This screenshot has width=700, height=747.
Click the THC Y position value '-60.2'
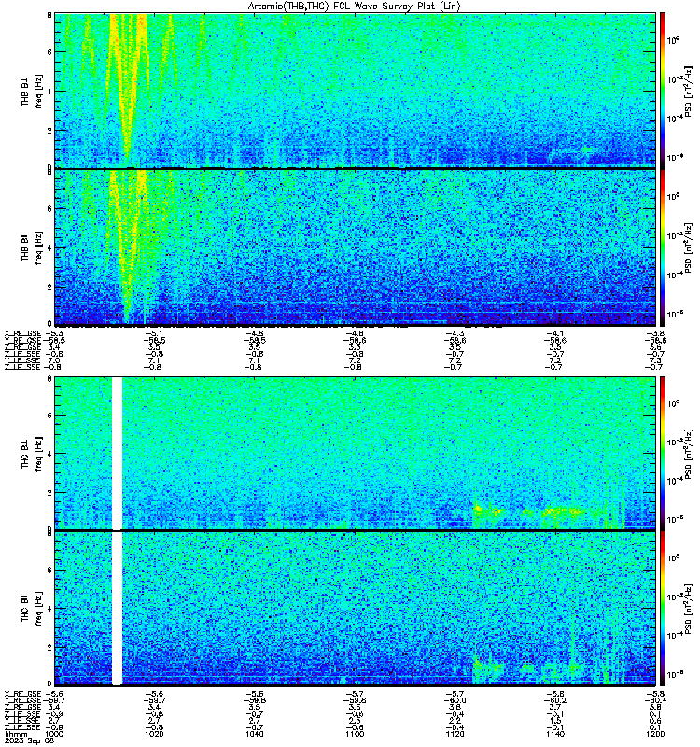(556, 700)
